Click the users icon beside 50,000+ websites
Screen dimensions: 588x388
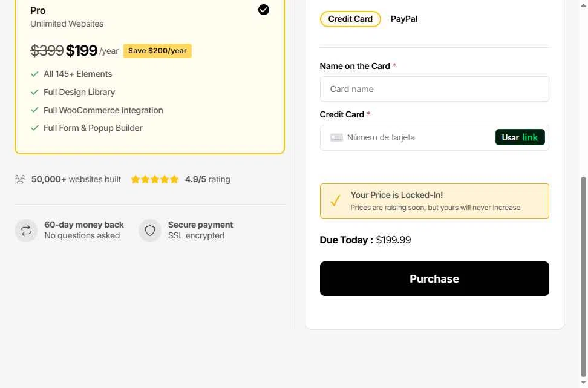pos(20,179)
